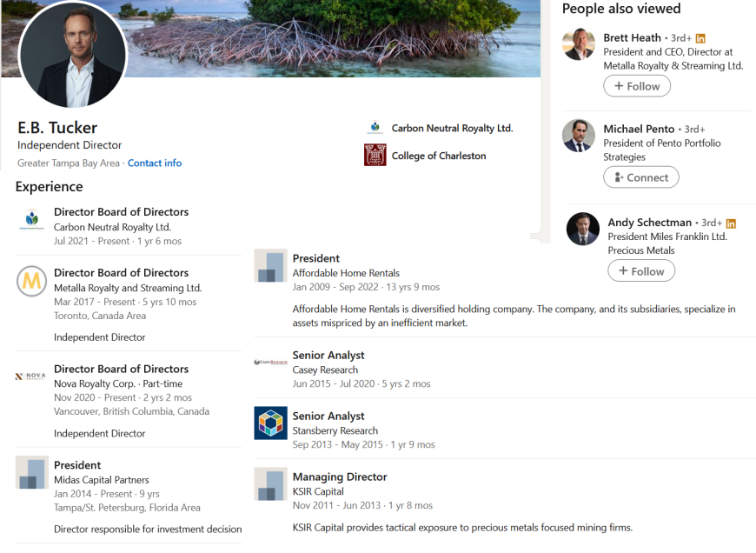Connect with Michael Pento
The height and width of the screenshot is (553, 756).
[640, 177]
